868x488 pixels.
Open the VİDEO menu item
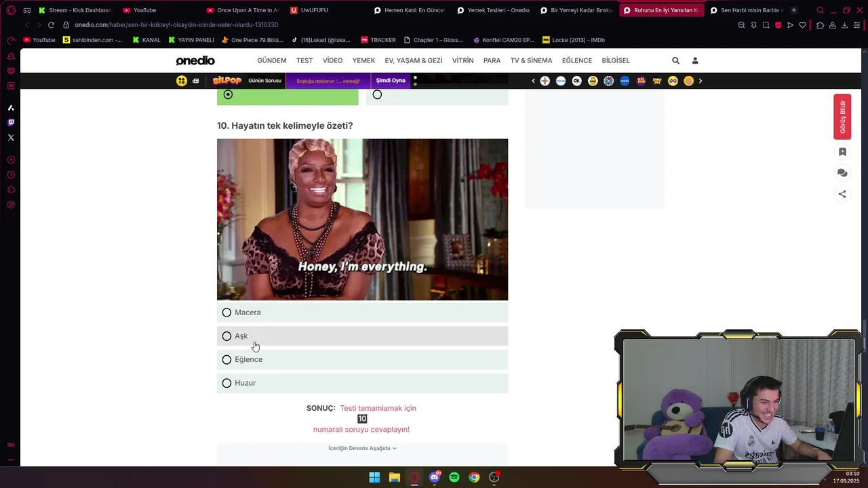point(332,60)
